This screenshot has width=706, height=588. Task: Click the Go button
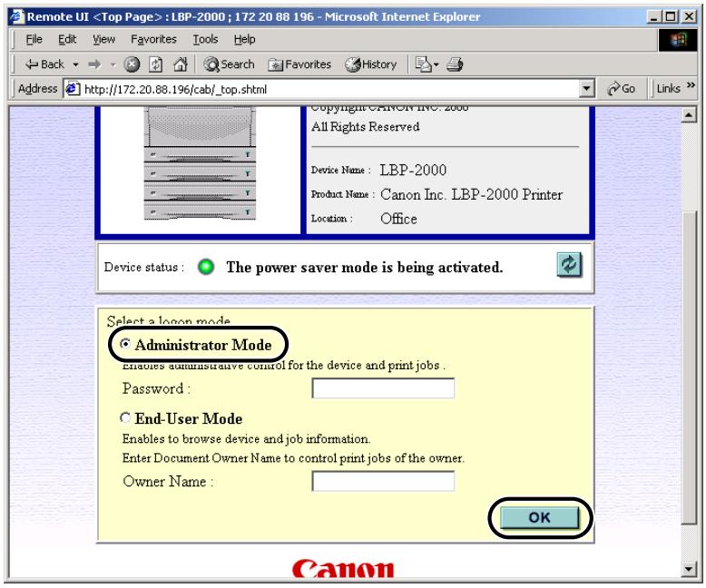tap(621, 89)
